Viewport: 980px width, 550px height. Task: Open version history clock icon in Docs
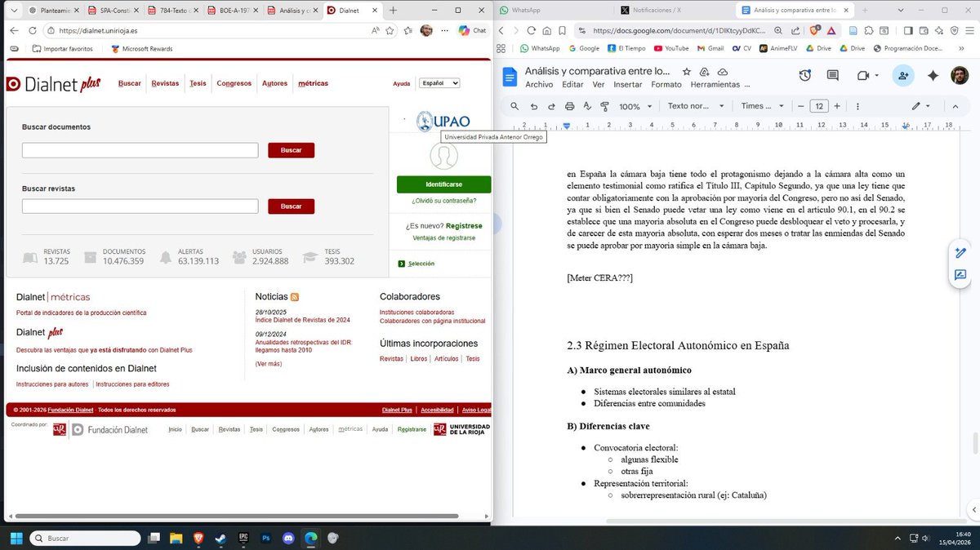tap(805, 76)
